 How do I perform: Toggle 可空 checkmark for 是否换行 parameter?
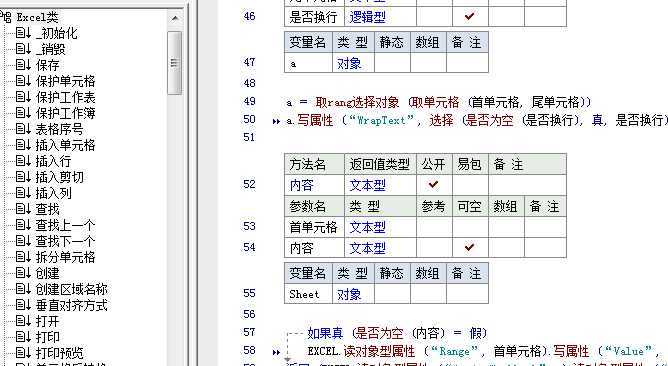469,17
